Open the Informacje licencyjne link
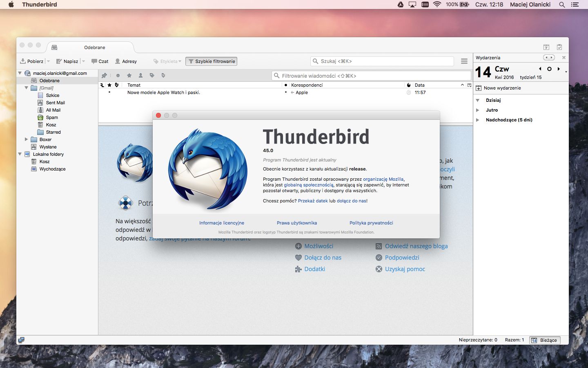Screen dimensions: 588x368 click(222, 223)
